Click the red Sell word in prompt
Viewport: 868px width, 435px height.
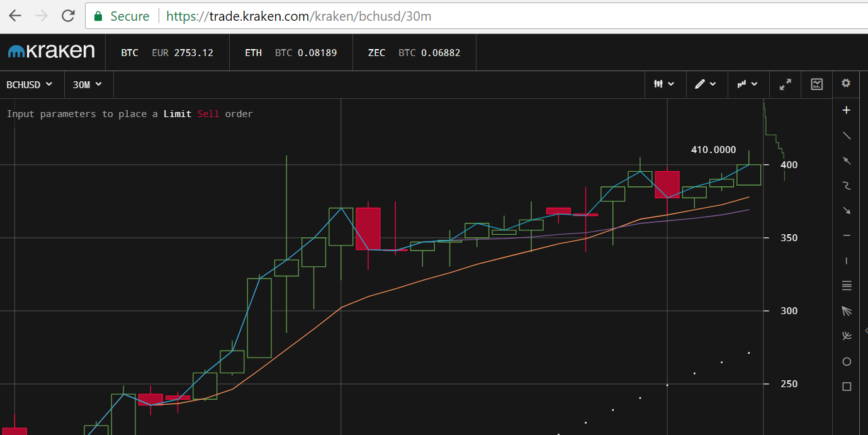pyautogui.click(x=208, y=114)
